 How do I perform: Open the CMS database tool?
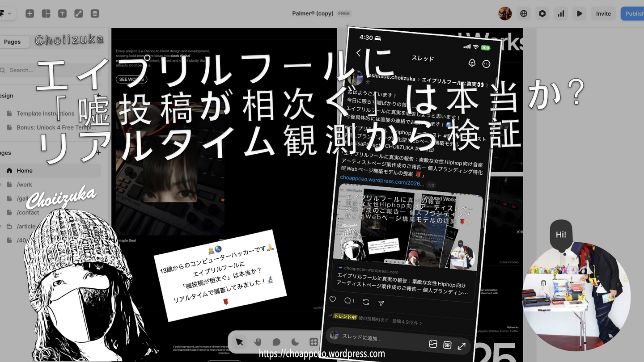tap(95, 13)
